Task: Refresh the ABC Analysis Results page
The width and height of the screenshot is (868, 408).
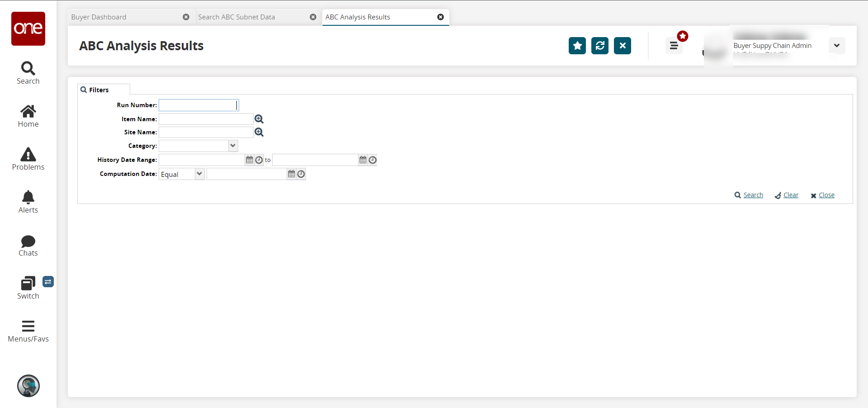Action: click(x=600, y=46)
